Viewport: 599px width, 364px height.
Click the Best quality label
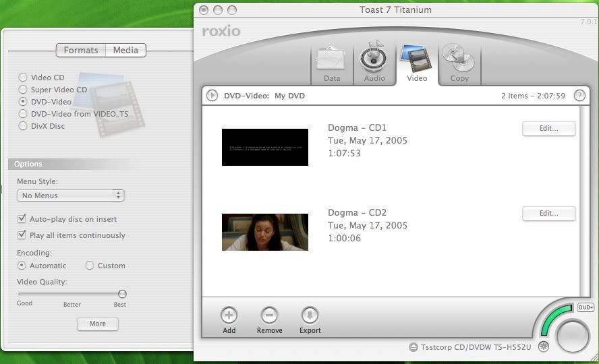[119, 305]
